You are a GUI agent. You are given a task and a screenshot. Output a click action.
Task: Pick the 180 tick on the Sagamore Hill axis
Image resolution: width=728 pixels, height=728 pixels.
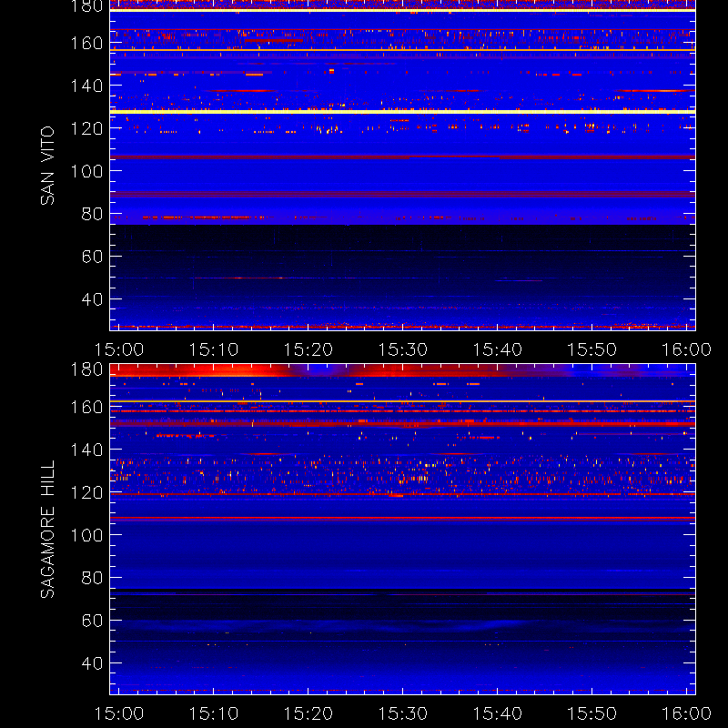tap(86, 369)
